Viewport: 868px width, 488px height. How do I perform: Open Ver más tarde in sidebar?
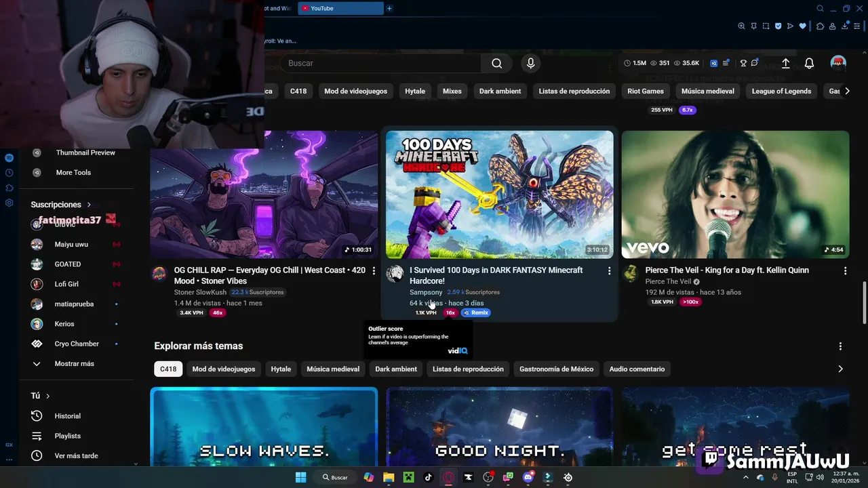pyautogui.click(x=76, y=455)
